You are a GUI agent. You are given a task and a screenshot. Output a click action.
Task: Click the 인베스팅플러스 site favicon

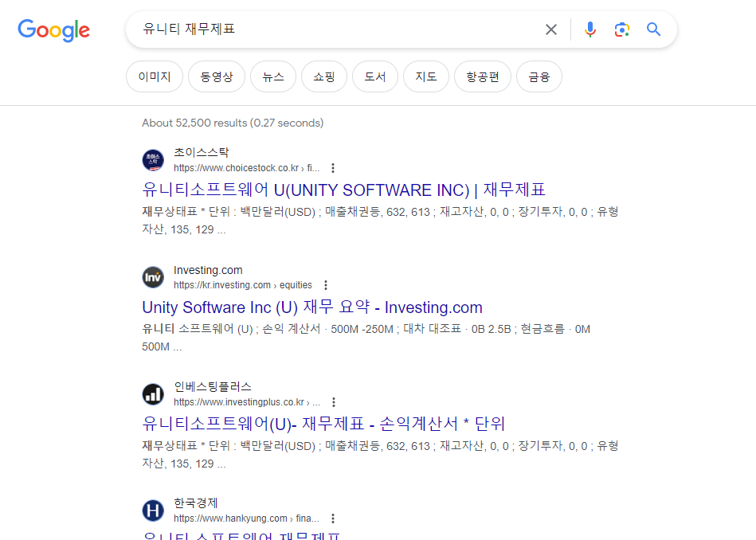(x=153, y=394)
